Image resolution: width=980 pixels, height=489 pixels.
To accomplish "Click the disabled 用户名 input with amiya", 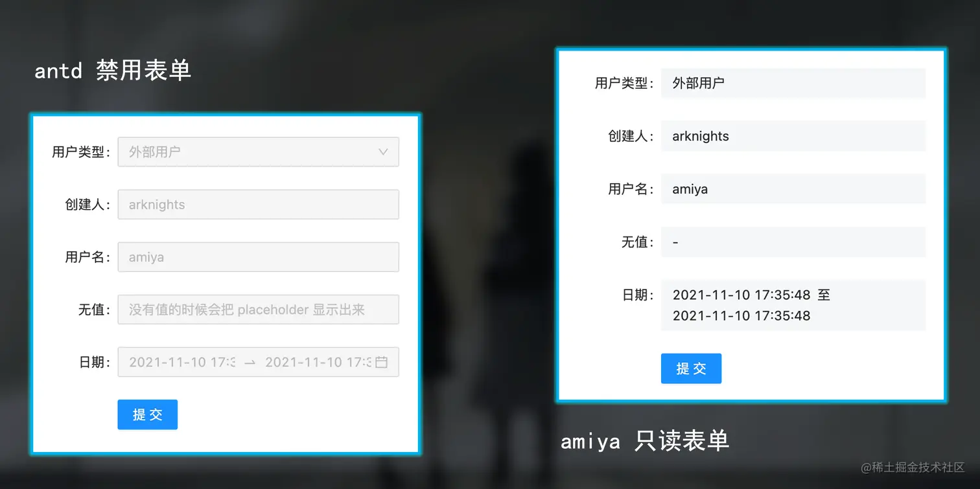I will click(258, 256).
